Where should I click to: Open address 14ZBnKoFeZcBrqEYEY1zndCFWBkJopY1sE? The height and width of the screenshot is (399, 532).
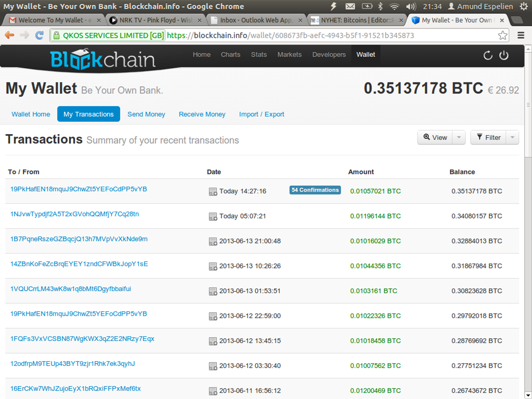coord(79,264)
